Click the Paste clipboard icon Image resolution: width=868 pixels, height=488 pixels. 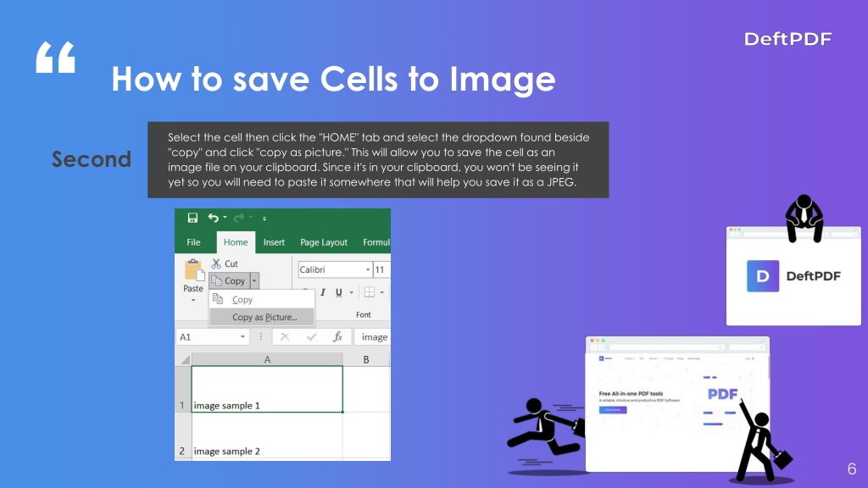pos(194,270)
